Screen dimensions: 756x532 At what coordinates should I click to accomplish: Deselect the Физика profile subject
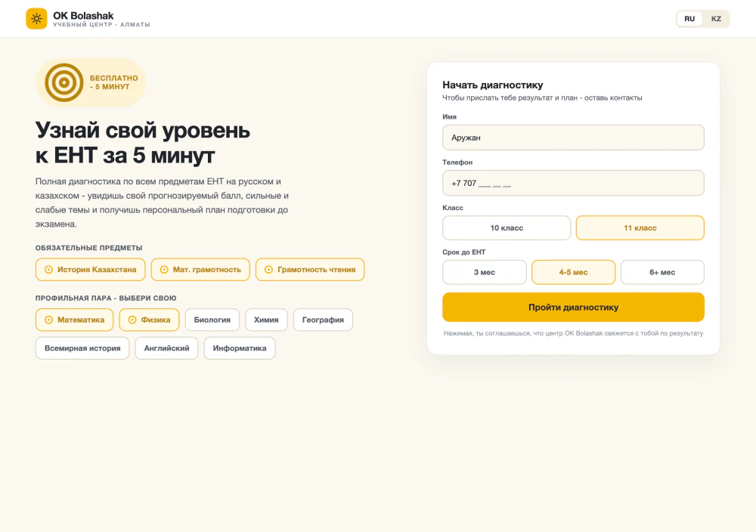click(149, 320)
